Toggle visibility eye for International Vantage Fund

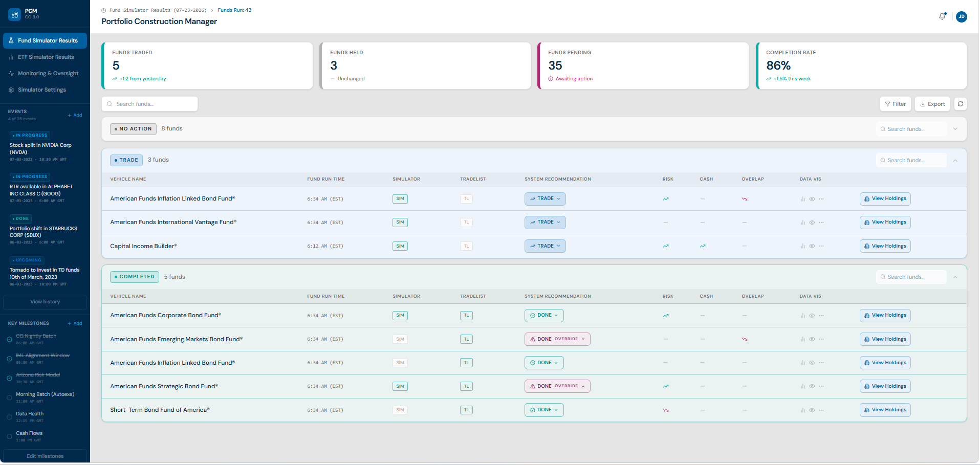click(812, 223)
